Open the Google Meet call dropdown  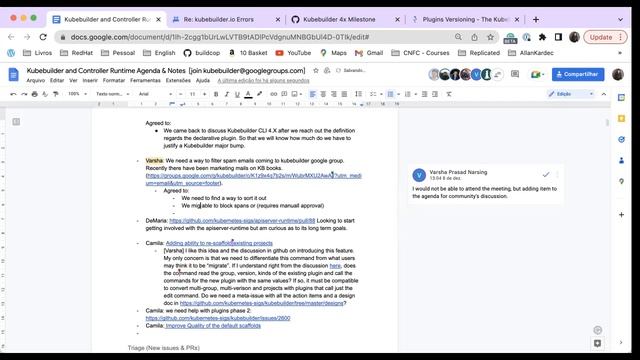[538, 74]
